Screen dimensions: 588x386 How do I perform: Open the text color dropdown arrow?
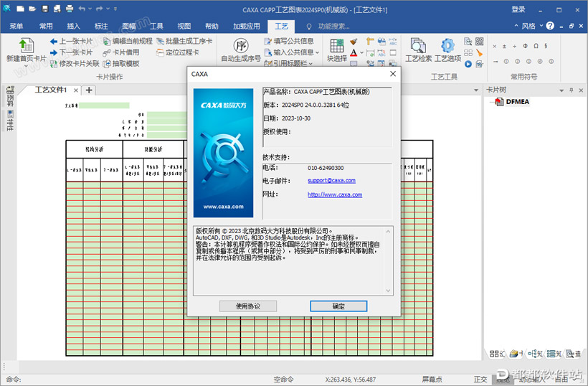point(361,52)
